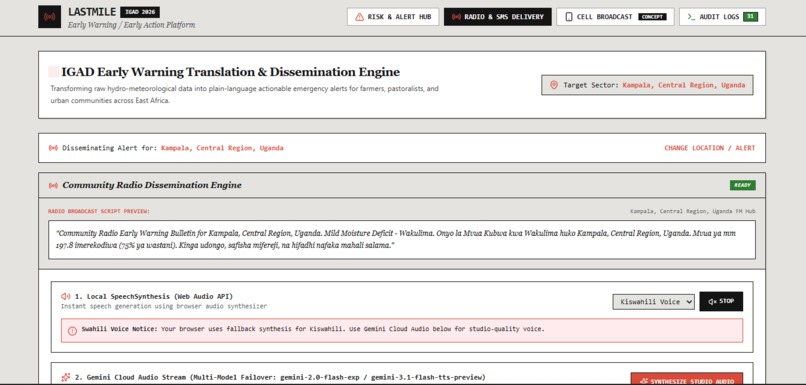
Task: Click terminal prompt icon in Audit Logs
Action: point(691,17)
